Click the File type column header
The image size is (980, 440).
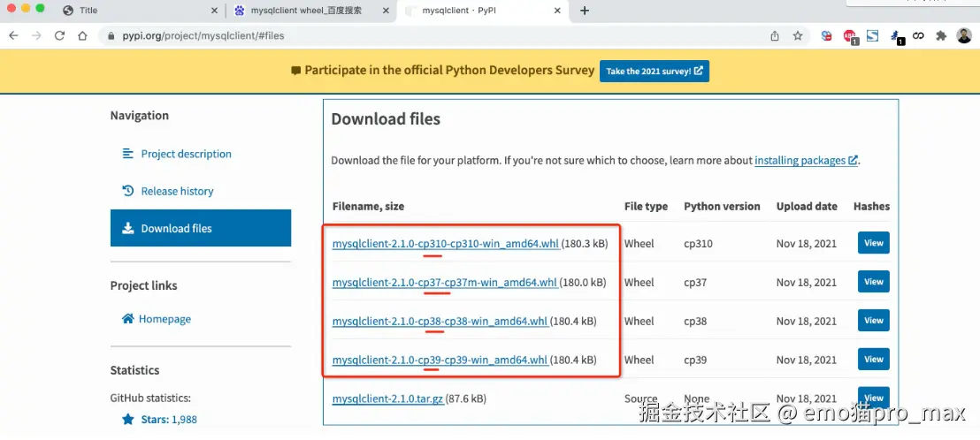point(646,206)
